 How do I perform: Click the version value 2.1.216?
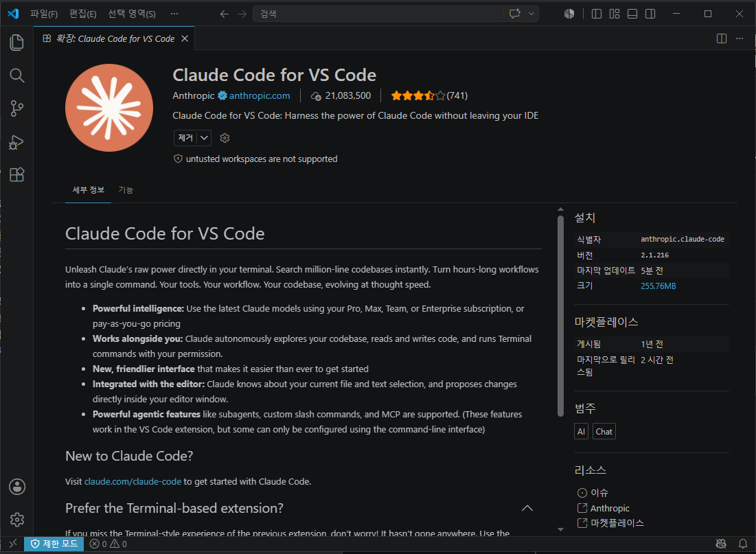(x=655, y=255)
